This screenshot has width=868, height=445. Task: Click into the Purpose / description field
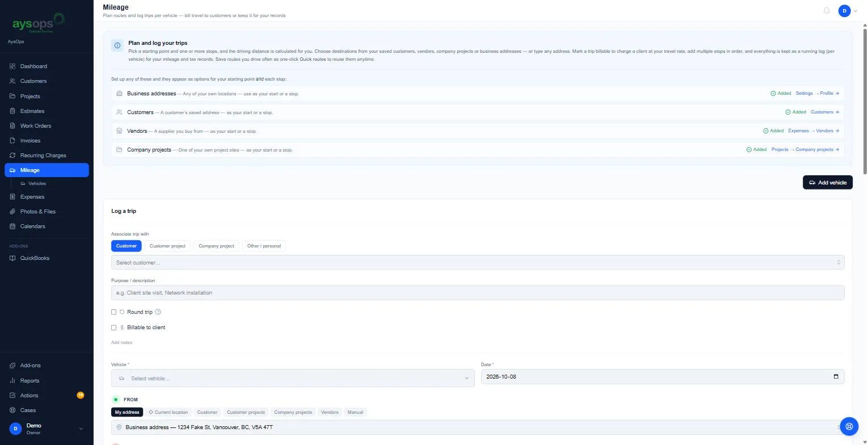pyautogui.click(x=478, y=293)
